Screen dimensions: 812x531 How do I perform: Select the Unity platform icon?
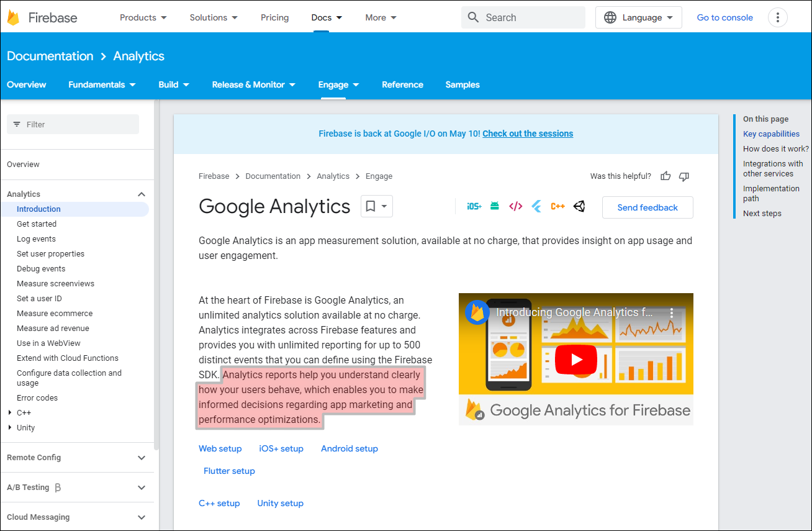[579, 206]
